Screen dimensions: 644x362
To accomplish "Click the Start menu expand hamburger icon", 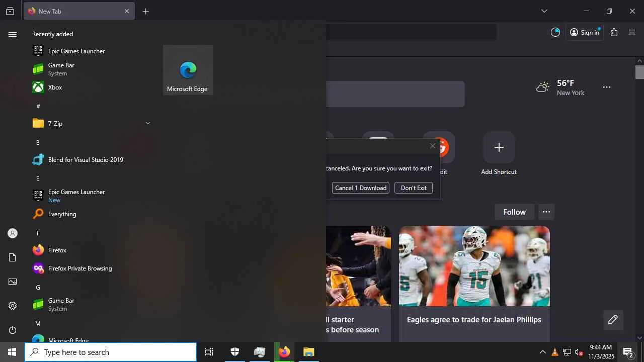I will click(x=13, y=34).
